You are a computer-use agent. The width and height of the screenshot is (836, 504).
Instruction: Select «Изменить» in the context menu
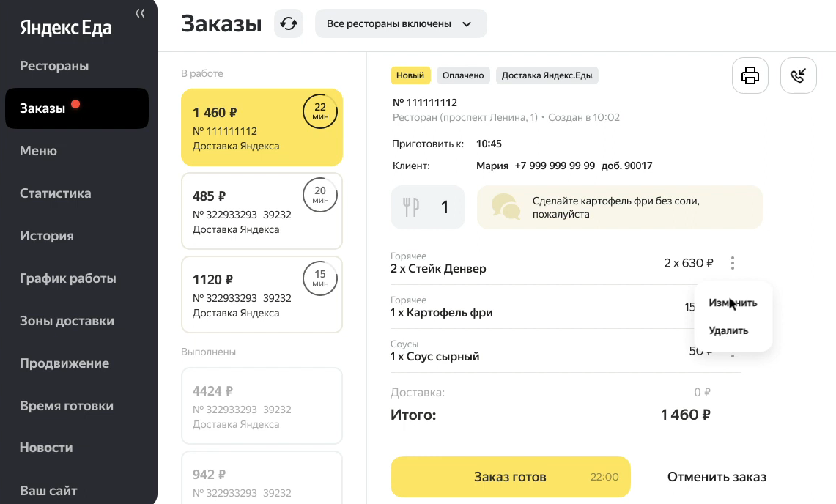pyautogui.click(x=733, y=303)
